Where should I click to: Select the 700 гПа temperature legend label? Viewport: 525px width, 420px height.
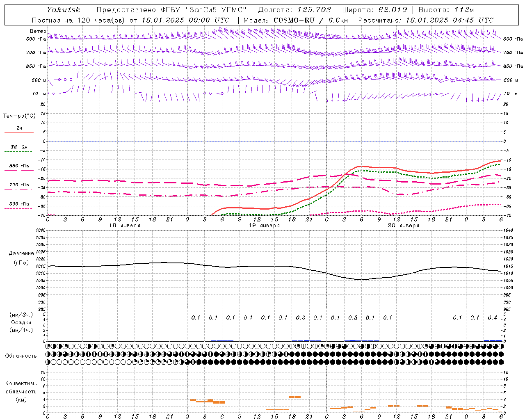click(x=19, y=185)
